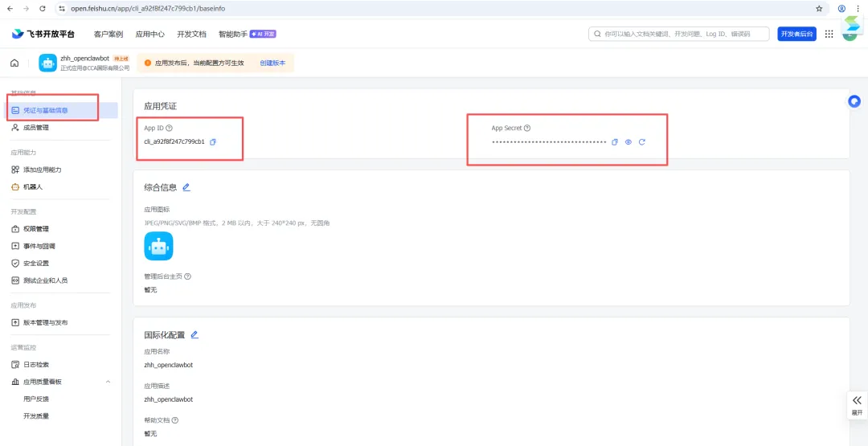Image resolution: width=868 pixels, height=446 pixels.
Task: Collapse 应用质量看板 with chevron
Action: 108,382
